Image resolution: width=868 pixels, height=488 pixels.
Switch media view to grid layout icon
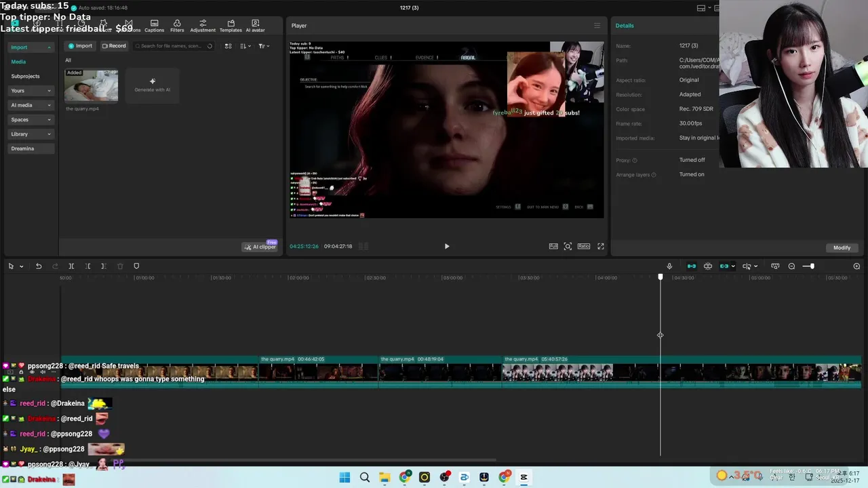coord(228,46)
